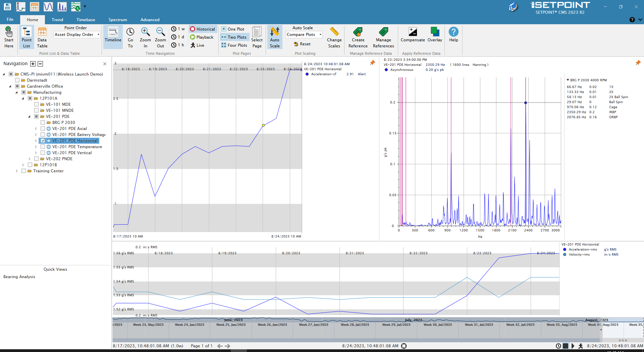Screen dimensions: 644x352
Task: Check the VE-201 PDE Vertical checkbox
Action: [43, 153]
